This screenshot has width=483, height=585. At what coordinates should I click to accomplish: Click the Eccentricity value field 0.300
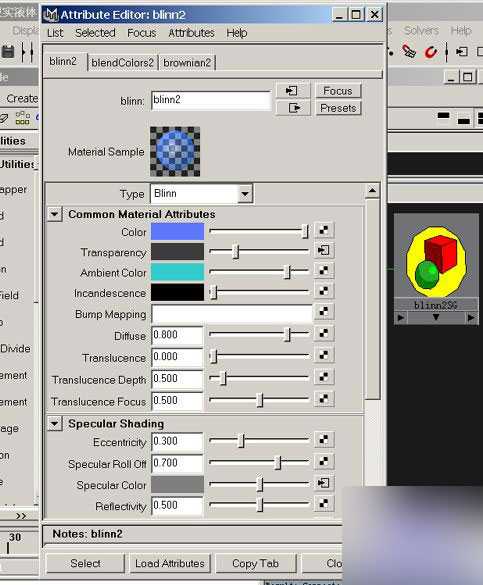[178, 441]
